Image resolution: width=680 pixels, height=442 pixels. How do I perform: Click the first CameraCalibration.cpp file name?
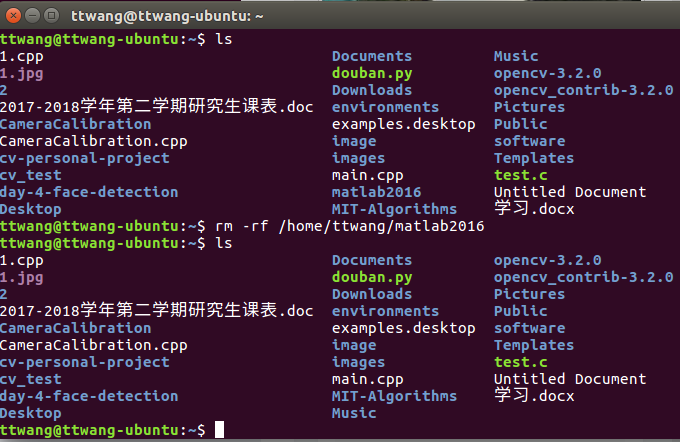tap(93, 141)
